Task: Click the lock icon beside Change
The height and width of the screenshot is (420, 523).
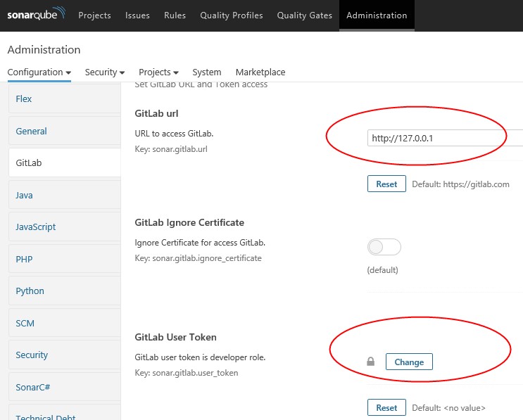Action: tap(370, 362)
